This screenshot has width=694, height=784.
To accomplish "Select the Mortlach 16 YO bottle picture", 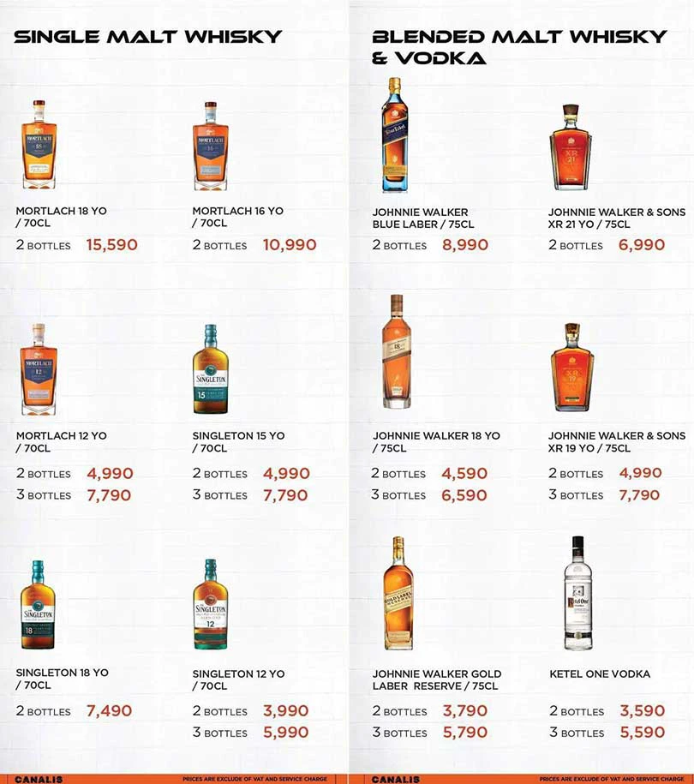I will point(211,146).
